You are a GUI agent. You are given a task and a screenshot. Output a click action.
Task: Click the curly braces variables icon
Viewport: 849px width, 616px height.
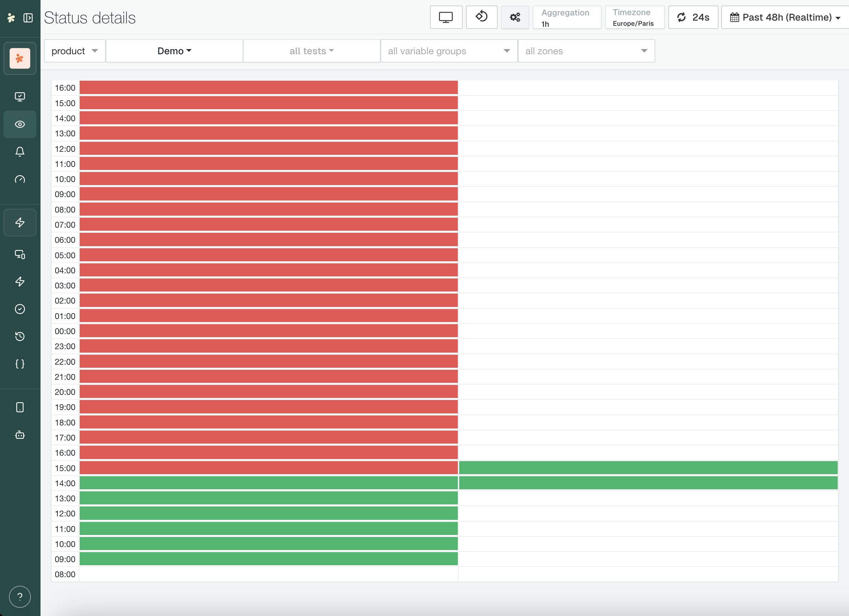point(20,364)
